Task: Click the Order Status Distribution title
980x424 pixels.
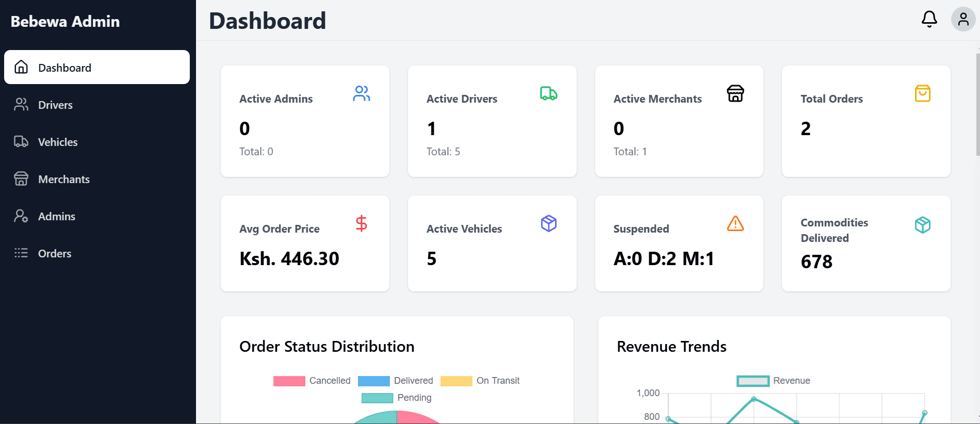Action: point(327,346)
